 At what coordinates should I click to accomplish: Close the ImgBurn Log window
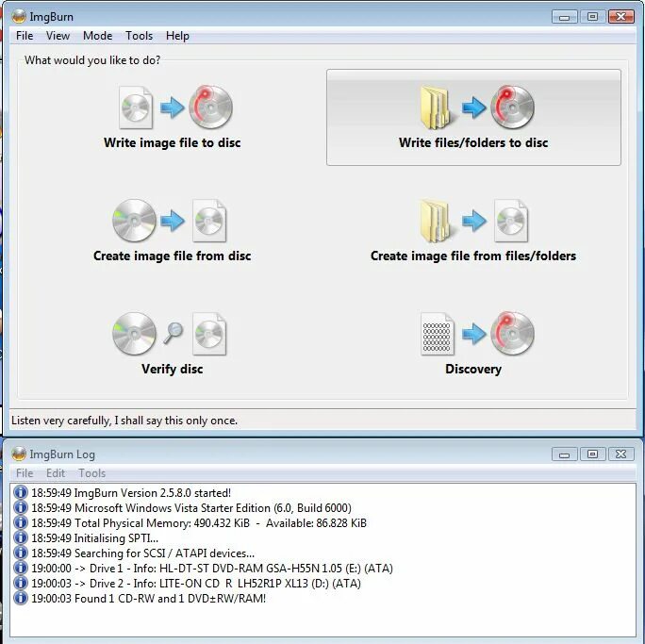tap(620, 454)
